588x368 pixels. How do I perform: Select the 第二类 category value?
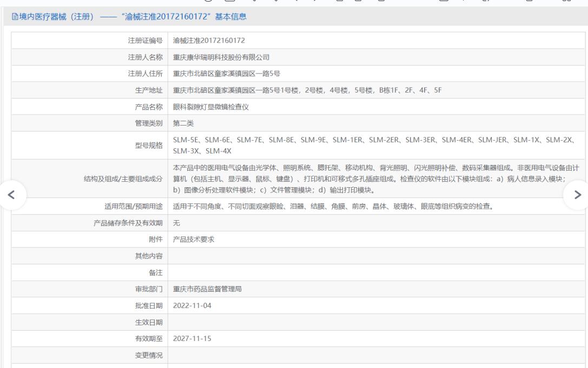pyautogui.click(x=183, y=123)
